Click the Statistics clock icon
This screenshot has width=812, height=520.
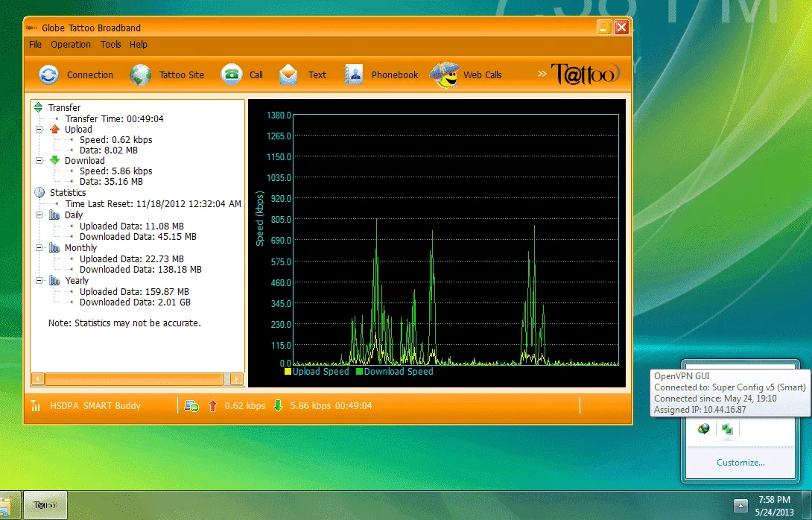(x=39, y=193)
